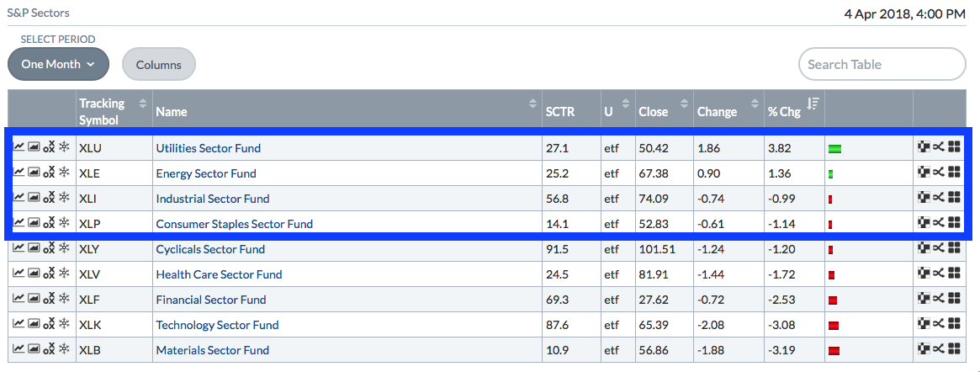Open the crossing-lines PerfChart icon for XLI

pyautogui.click(x=939, y=198)
